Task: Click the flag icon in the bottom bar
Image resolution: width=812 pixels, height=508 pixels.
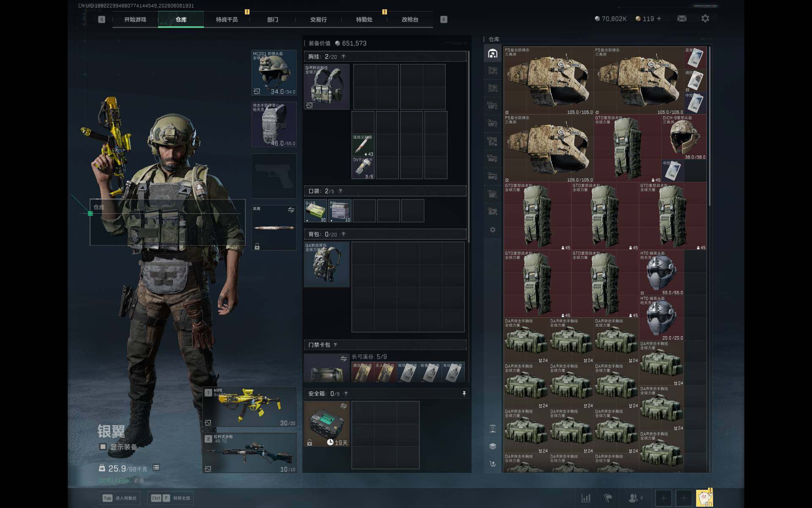Action: click(608, 498)
